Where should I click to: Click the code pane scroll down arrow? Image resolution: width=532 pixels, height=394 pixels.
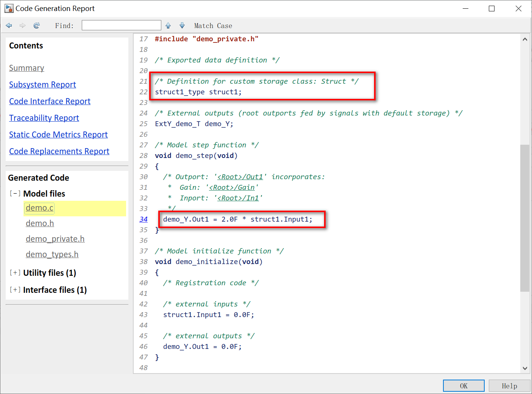525,368
